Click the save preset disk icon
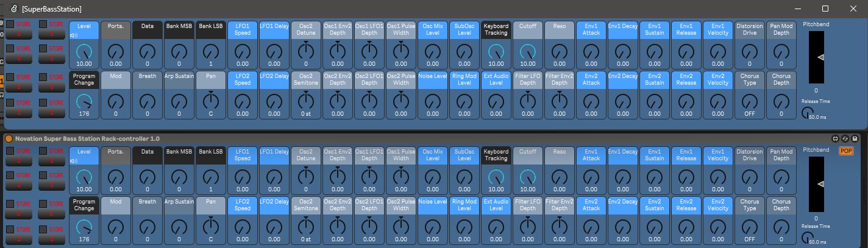Viewport: 868px width, 248px height. (x=855, y=138)
